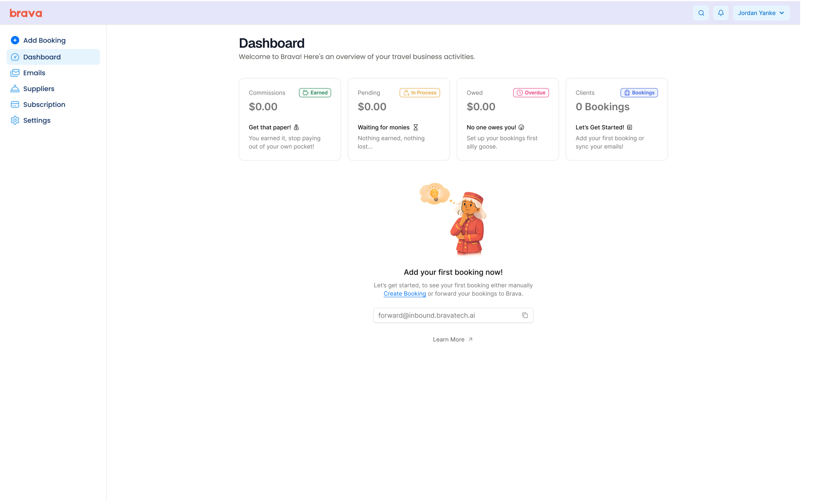The image size is (813, 504).
Task: Click the In Process pending badge
Action: [419, 93]
